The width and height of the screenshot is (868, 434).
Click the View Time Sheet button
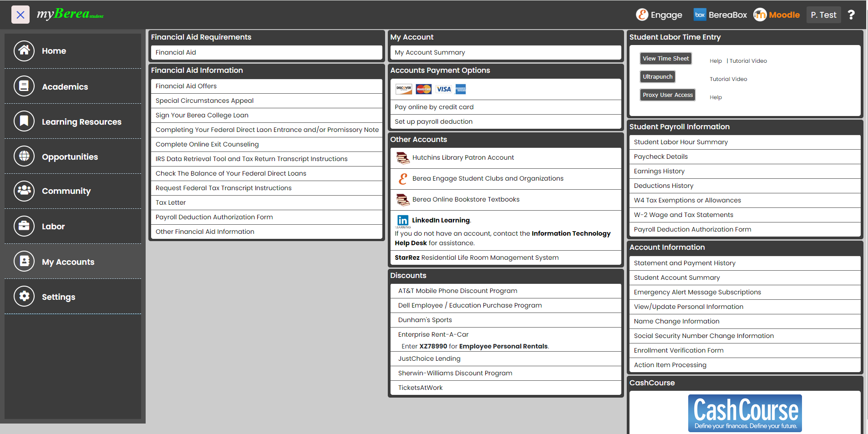tap(665, 59)
